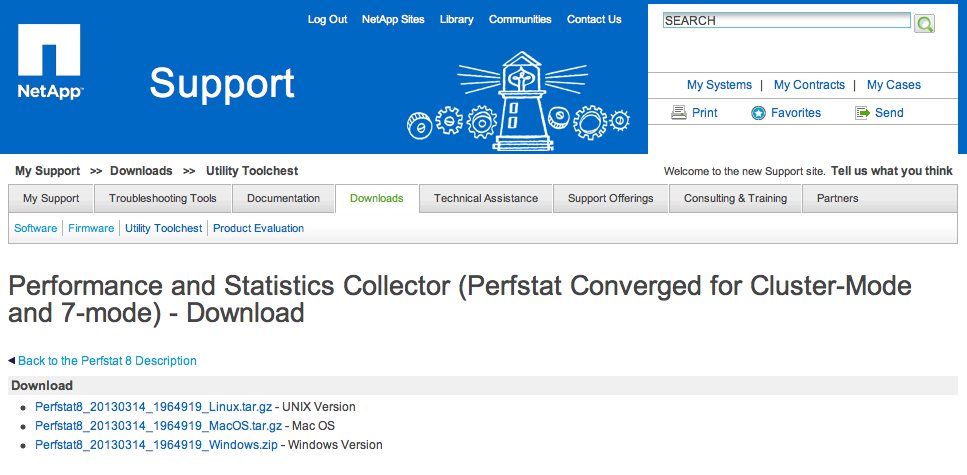Go back to the Perfstat 8 Description

(107, 361)
